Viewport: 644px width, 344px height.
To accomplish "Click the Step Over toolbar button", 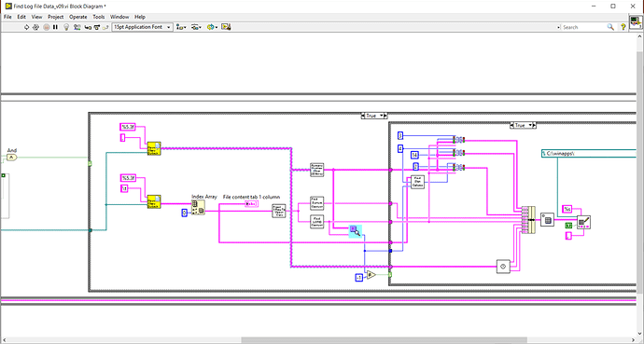I will [97, 27].
